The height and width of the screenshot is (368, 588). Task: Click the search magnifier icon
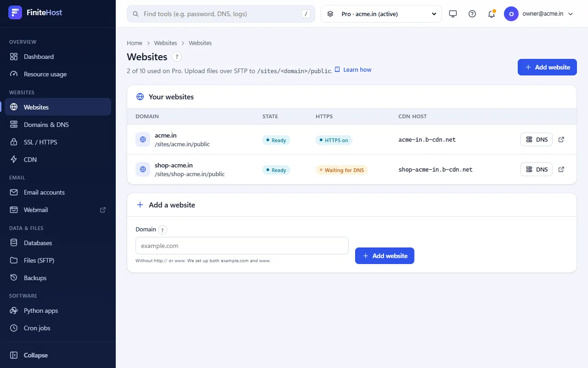pos(136,14)
